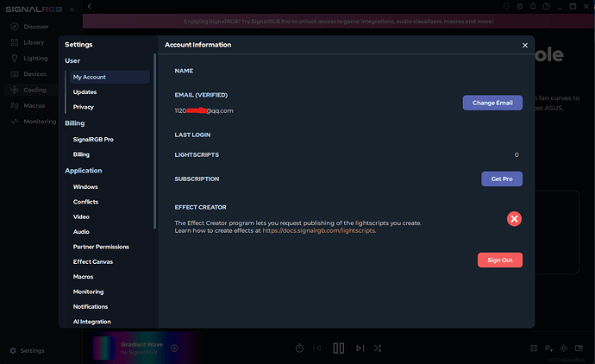595x364 pixels.
Task: Go back with the left arrow
Action: (90, 6)
